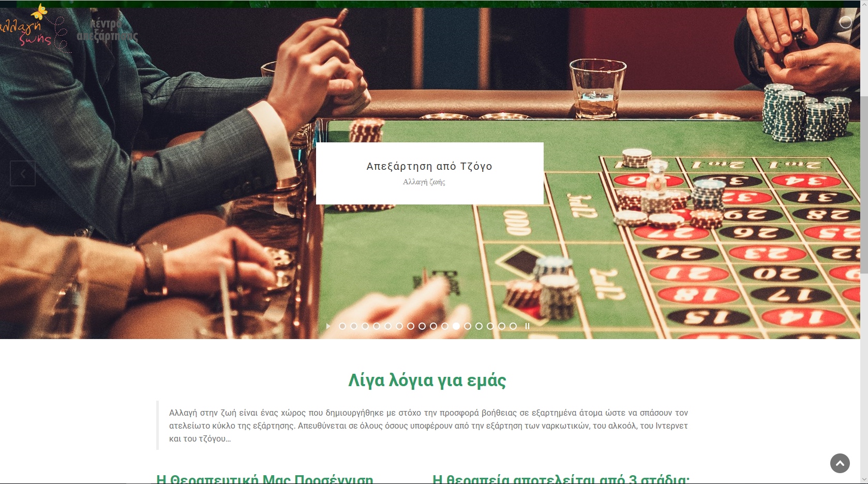Image resolution: width=868 pixels, height=484 pixels.
Task: Select the last slide indicator dot
Action: (513, 326)
